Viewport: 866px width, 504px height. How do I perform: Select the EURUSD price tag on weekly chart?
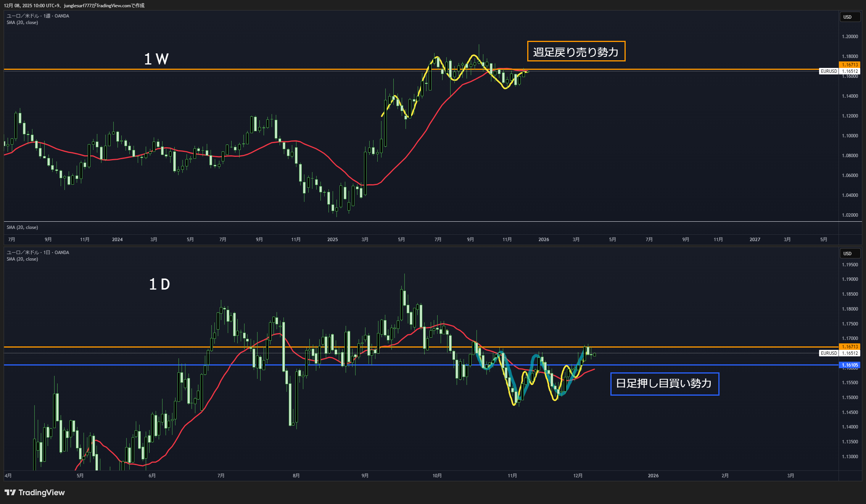[x=829, y=71]
